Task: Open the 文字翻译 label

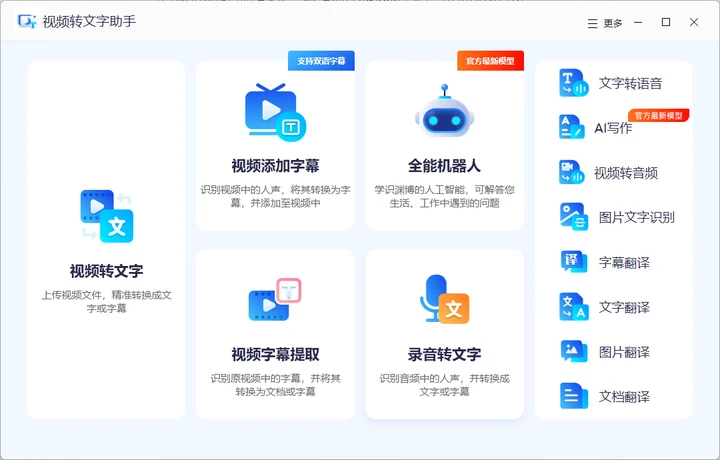Action: tap(624, 307)
